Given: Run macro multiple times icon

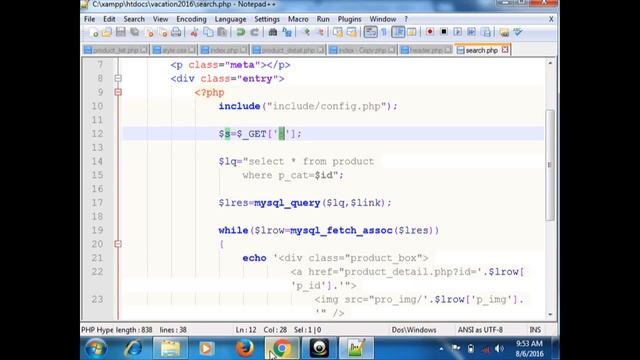Looking at the screenshot, I should pyautogui.click(x=471, y=32).
